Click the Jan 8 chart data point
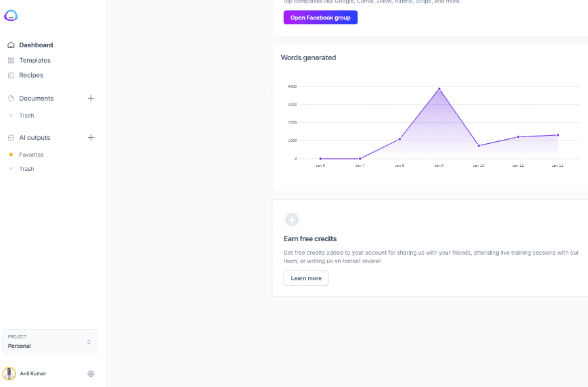The image size is (588, 387). click(399, 139)
